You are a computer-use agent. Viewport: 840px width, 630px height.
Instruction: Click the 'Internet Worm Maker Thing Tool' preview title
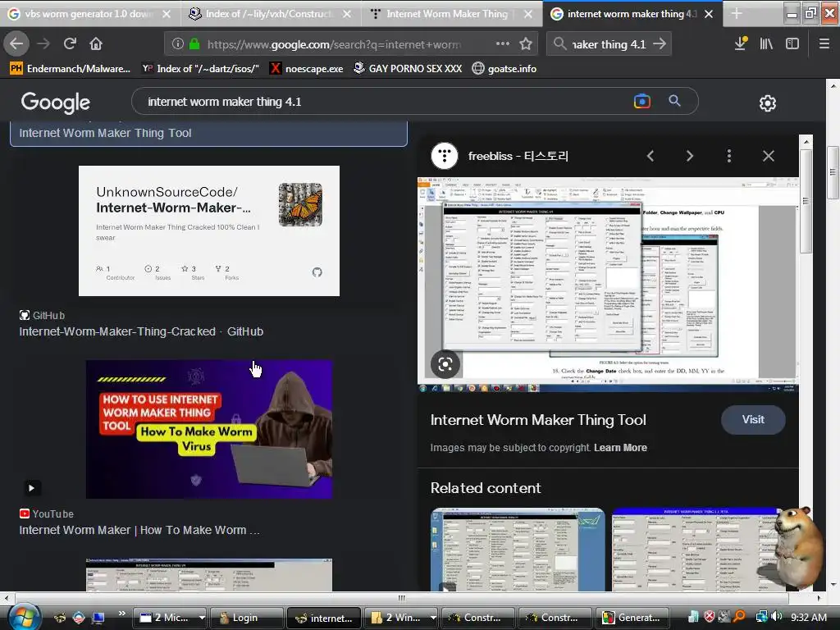(538, 420)
